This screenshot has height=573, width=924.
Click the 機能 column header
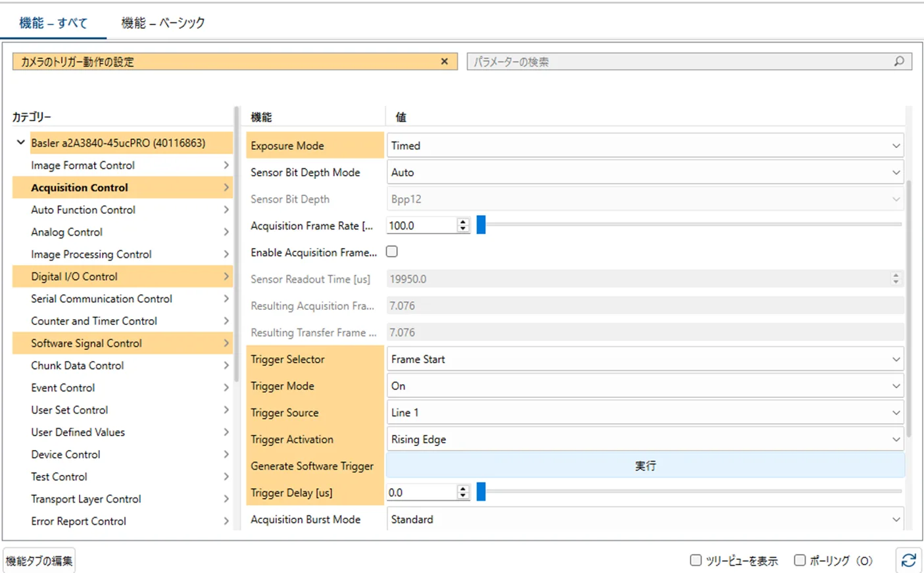[x=261, y=117]
